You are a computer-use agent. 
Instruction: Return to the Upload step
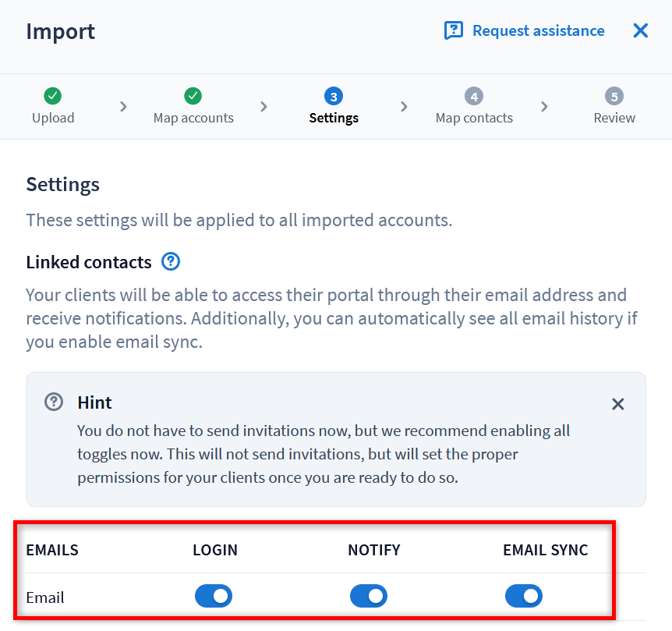coord(53,118)
